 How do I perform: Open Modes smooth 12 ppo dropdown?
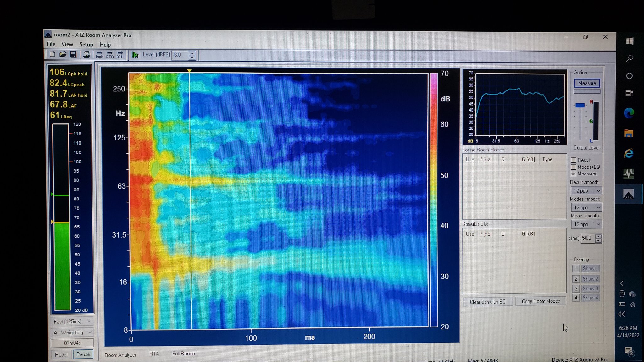(586, 207)
